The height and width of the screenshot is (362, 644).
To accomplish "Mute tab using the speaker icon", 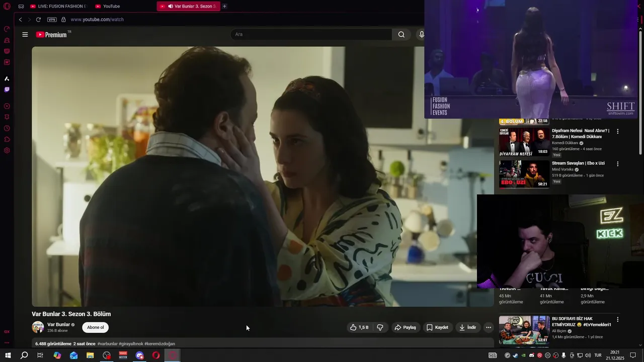I will click(171, 6).
